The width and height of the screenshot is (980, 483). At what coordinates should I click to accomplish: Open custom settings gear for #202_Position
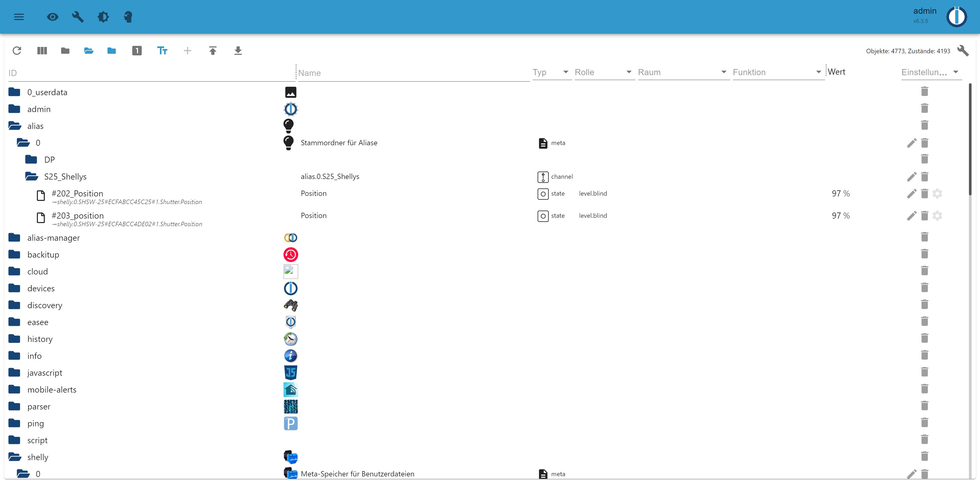click(937, 193)
